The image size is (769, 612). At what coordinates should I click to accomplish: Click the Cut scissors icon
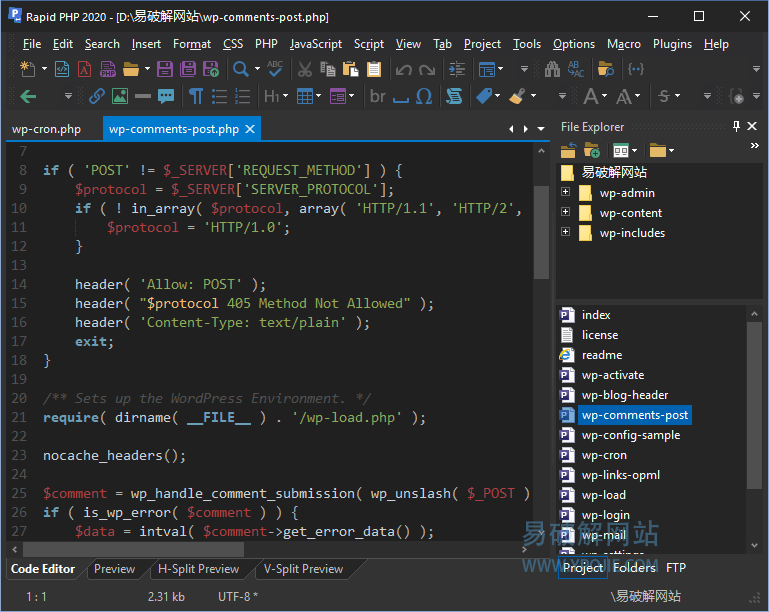point(304,69)
